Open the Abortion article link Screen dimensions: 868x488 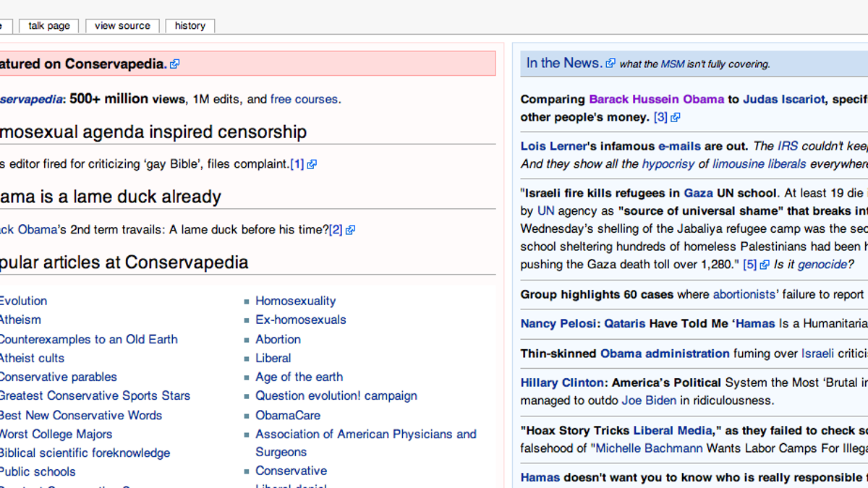coord(278,339)
